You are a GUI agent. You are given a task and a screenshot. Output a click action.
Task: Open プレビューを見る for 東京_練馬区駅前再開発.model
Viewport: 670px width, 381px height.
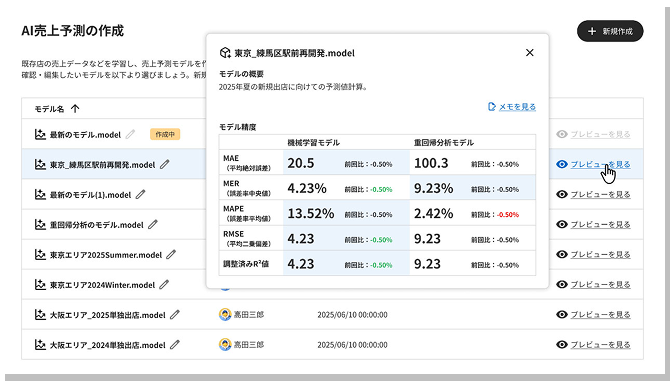click(x=600, y=164)
